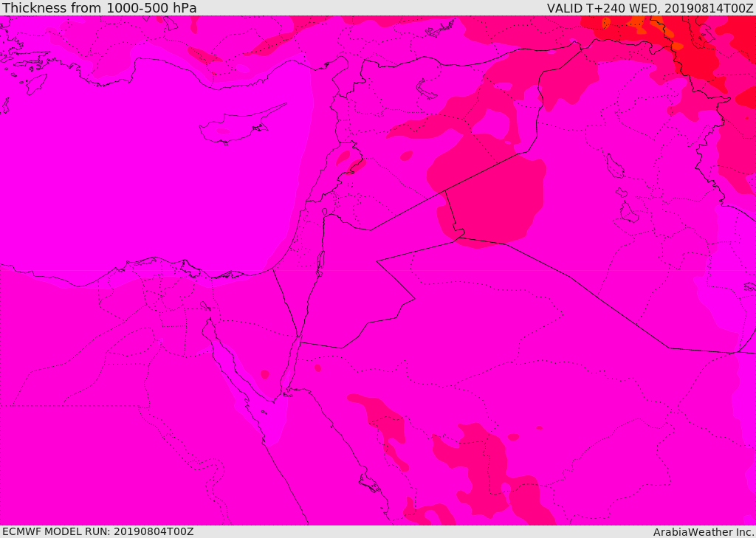
Task: Click the 'Thickness from 1000-500 hPa' title text
Action: point(100,7)
